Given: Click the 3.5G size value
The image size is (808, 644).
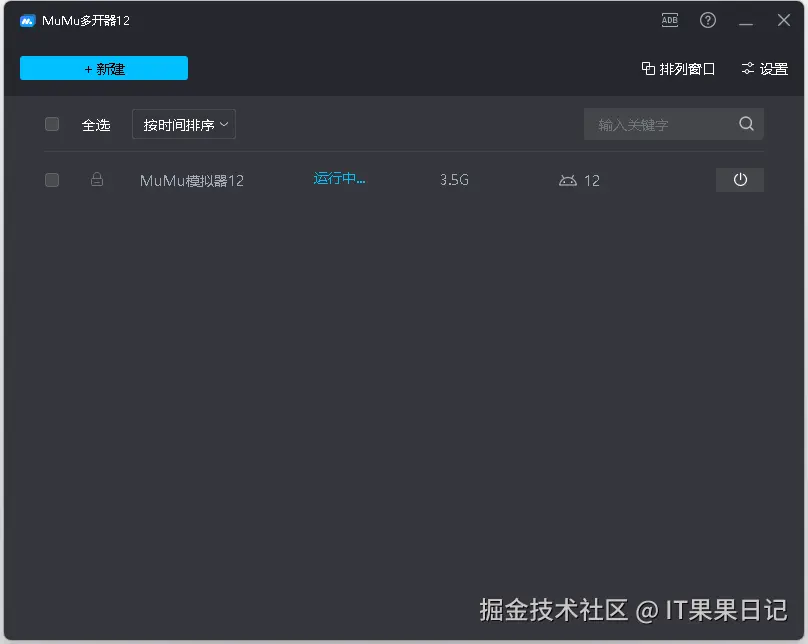Looking at the screenshot, I should coord(454,180).
